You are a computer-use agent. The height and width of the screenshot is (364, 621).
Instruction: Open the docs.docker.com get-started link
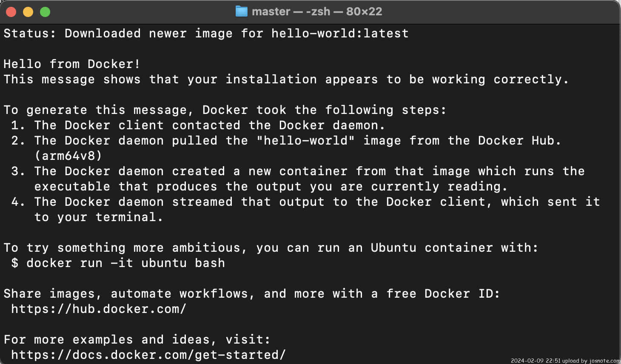148,355
